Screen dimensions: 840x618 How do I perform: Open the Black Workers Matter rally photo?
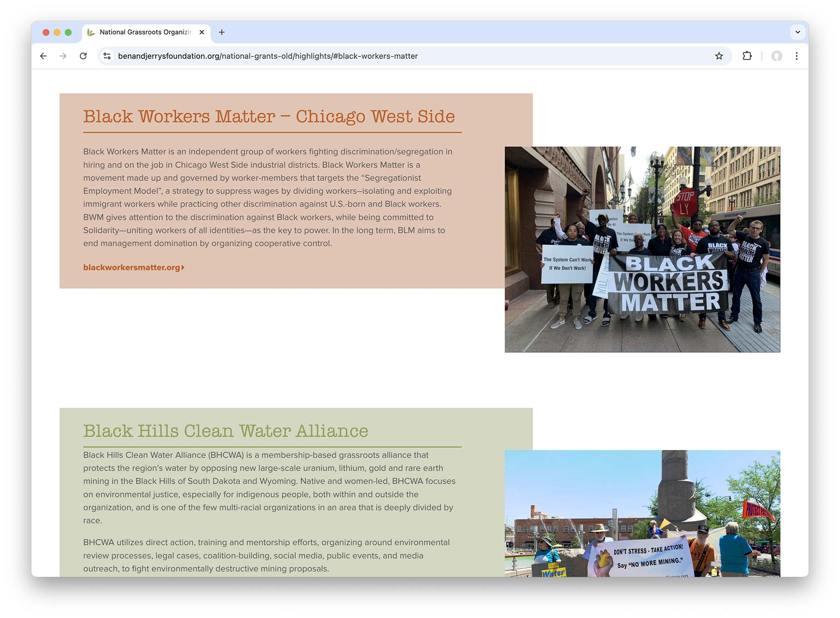click(x=642, y=250)
